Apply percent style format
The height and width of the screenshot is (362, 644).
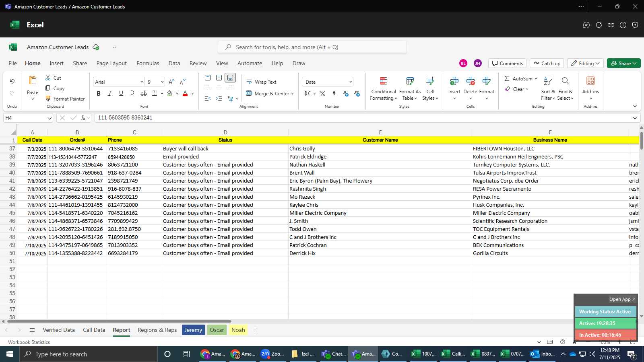(323, 93)
